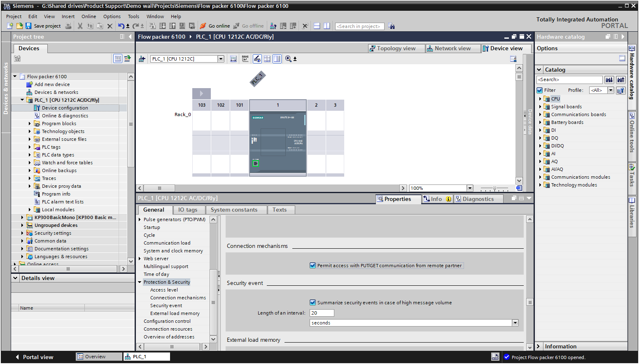Screen dimensions: 639x364
Task: Click the Start CPU icon
Action: 283,26
